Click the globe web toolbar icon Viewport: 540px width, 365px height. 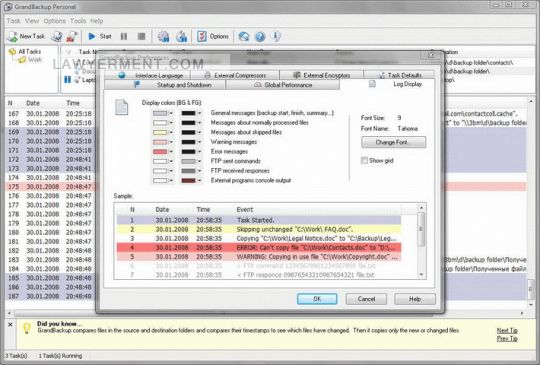[x=244, y=36]
